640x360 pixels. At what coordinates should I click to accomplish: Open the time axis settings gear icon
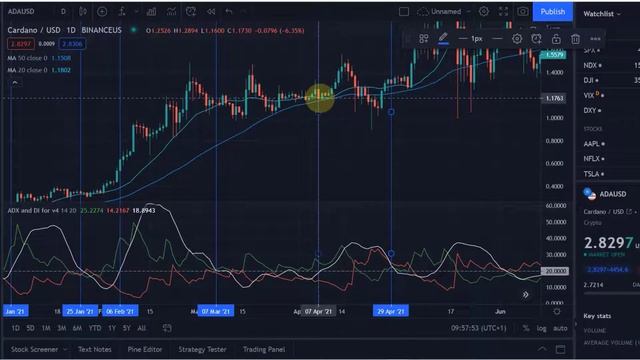(x=556, y=311)
